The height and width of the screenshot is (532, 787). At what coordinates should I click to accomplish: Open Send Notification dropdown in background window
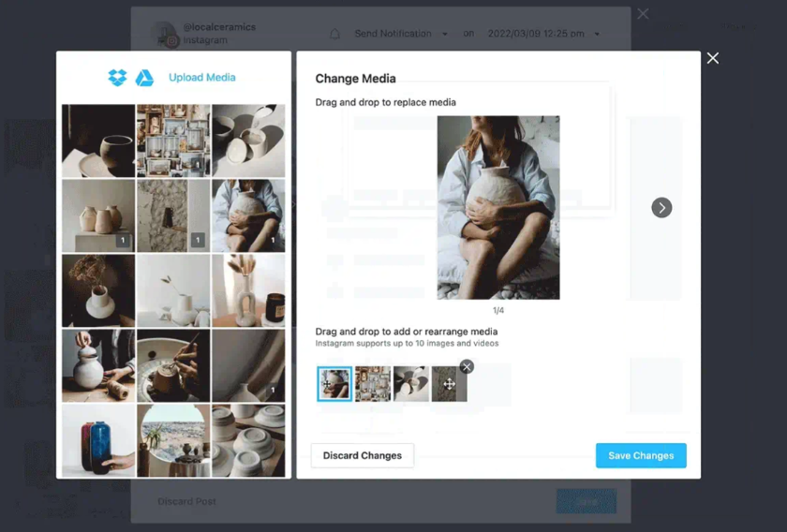(x=401, y=34)
